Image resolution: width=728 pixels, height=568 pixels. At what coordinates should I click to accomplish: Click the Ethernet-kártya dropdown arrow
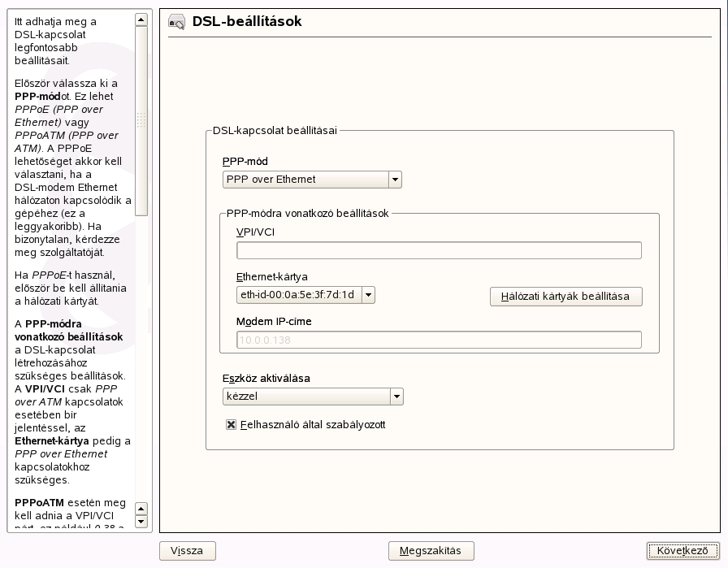(368, 295)
